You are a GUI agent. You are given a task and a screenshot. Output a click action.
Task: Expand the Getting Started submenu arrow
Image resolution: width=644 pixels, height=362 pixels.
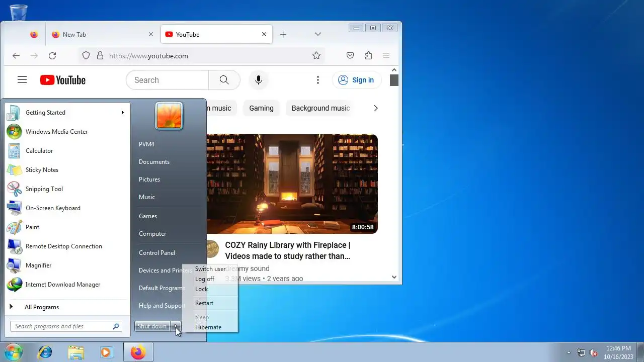(122, 113)
